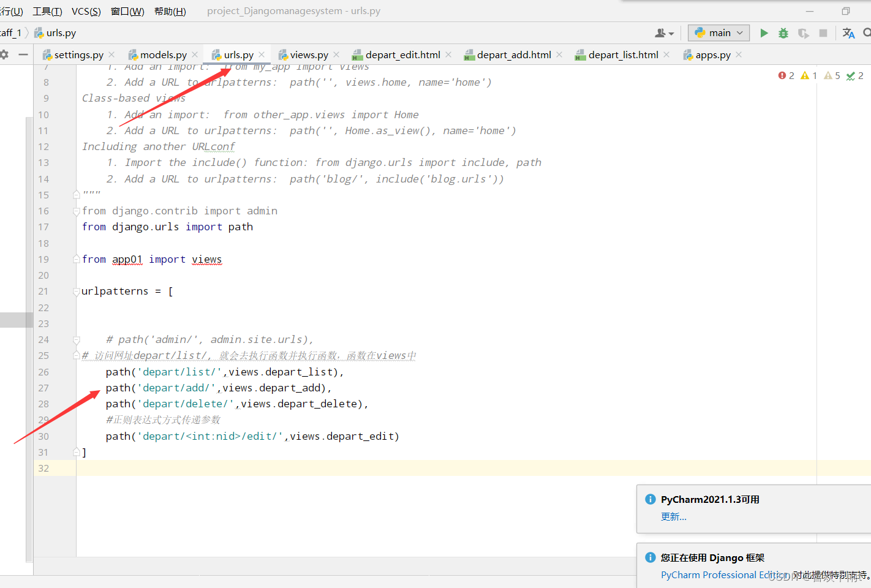Image resolution: width=871 pixels, height=588 pixels.
Task: Click views.depart_add on line 27
Action: [x=273, y=388]
